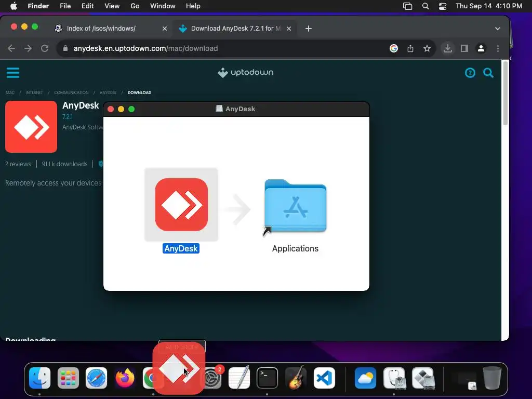Switch to the Download AnyDesk 7.2.1 tab

pos(235,29)
